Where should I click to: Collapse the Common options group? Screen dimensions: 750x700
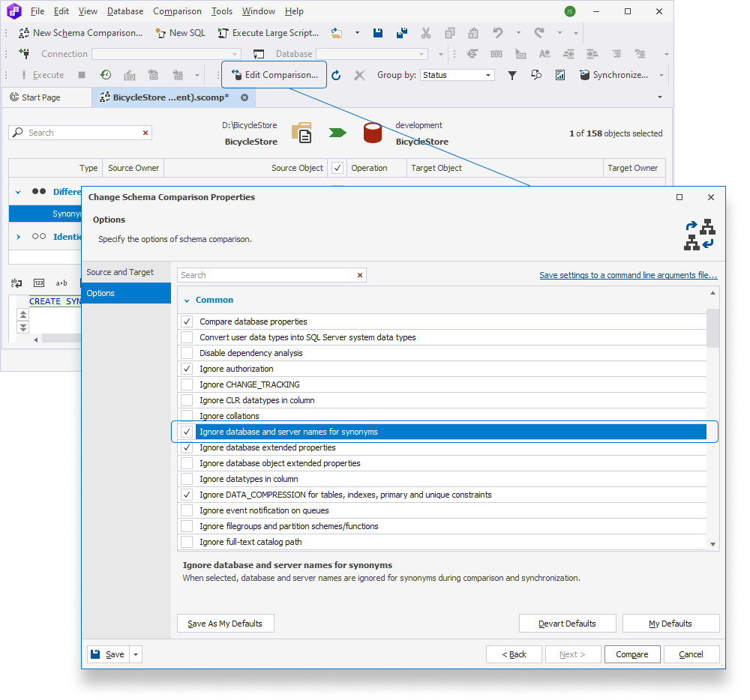pos(187,301)
